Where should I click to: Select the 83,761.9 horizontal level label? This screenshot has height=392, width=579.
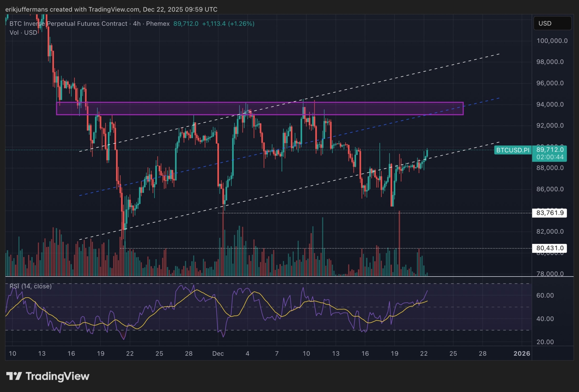click(x=549, y=213)
